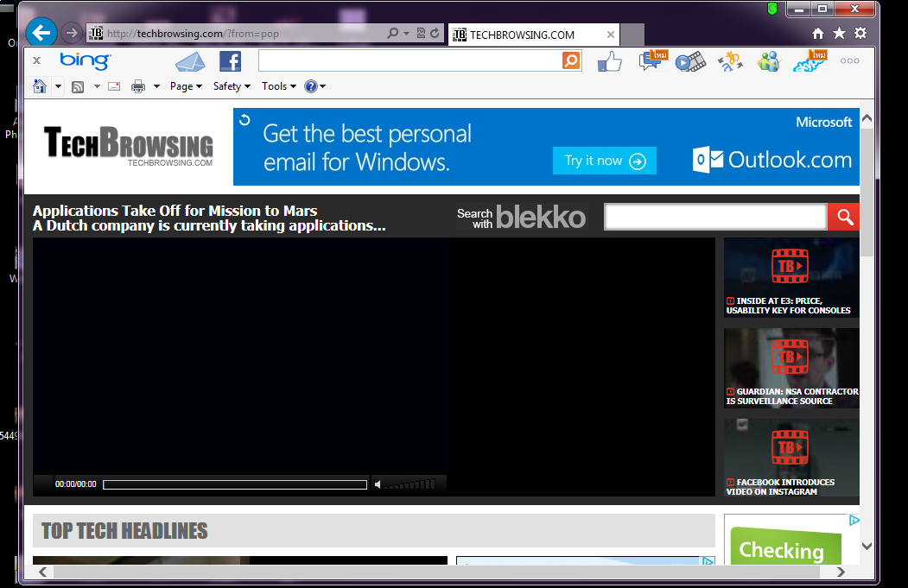Open the Safety menu
This screenshot has width=908, height=588.
[x=232, y=86]
